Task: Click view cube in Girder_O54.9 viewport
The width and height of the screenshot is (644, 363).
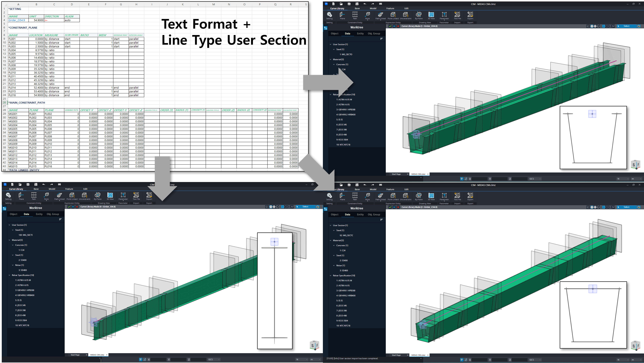Action: (x=636, y=164)
